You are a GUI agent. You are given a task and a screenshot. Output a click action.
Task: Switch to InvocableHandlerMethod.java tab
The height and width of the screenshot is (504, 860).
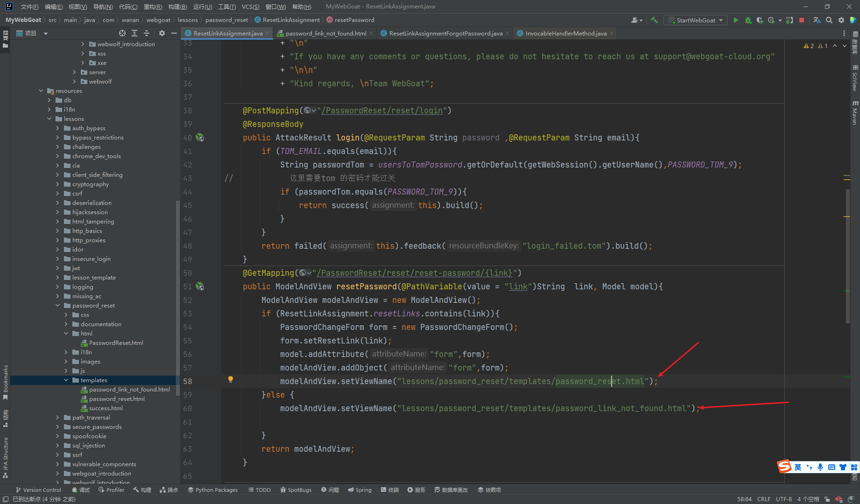point(566,33)
